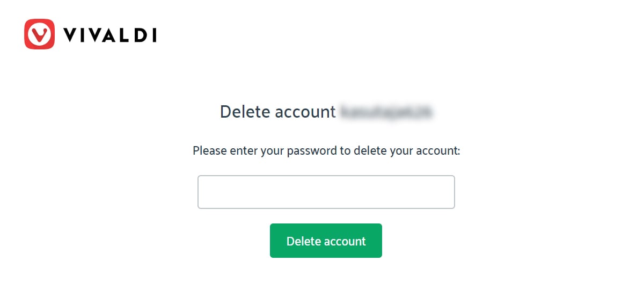Click the letter V of the VIVALDI wordmark
Screen dimensions: 644x282
pyautogui.click(x=70, y=35)
